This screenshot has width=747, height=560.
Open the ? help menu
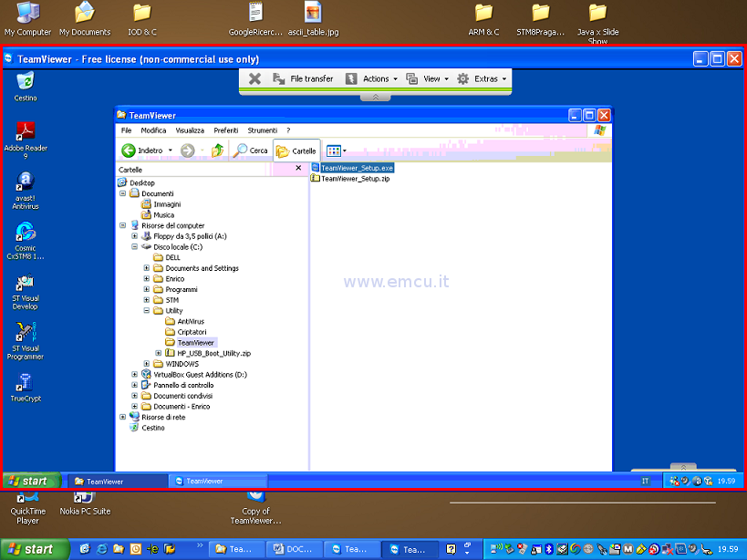[288, 130]
